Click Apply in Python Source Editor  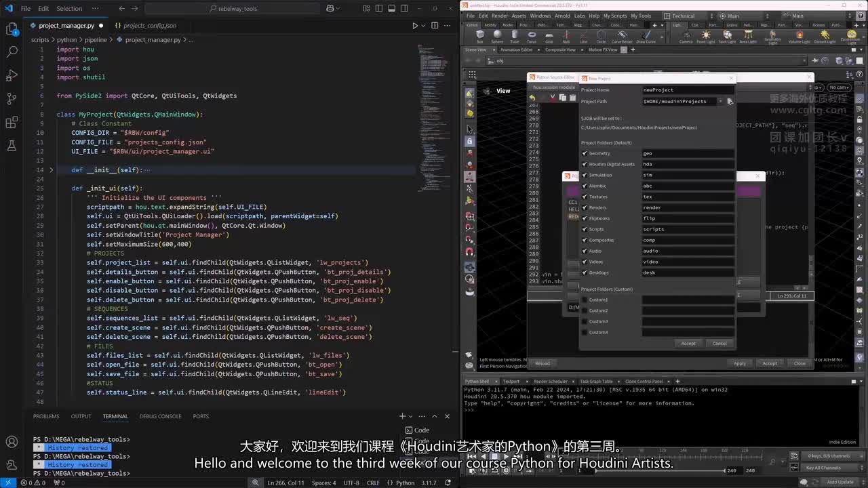[740, 363]
